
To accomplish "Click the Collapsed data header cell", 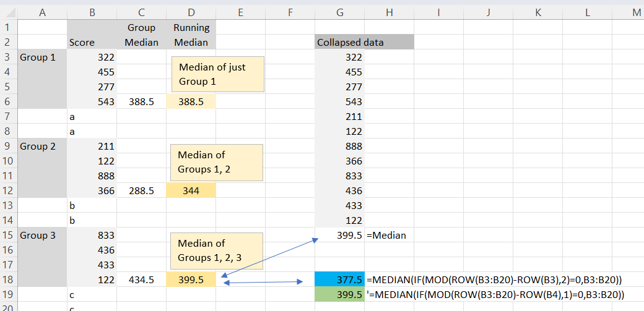I will [x=364, y=42].
